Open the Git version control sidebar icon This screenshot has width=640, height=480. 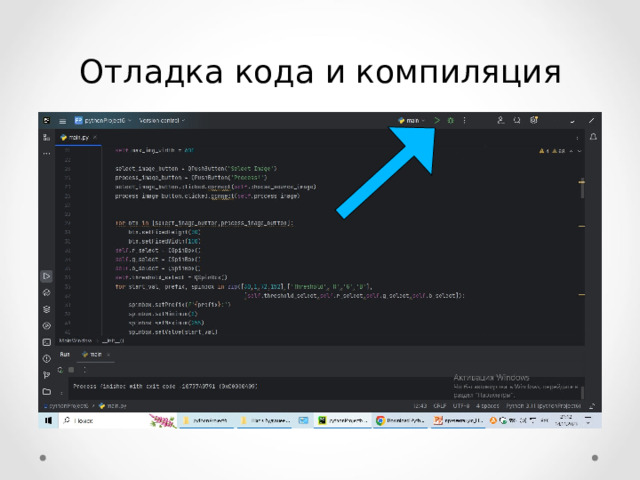tap(47, 375)
